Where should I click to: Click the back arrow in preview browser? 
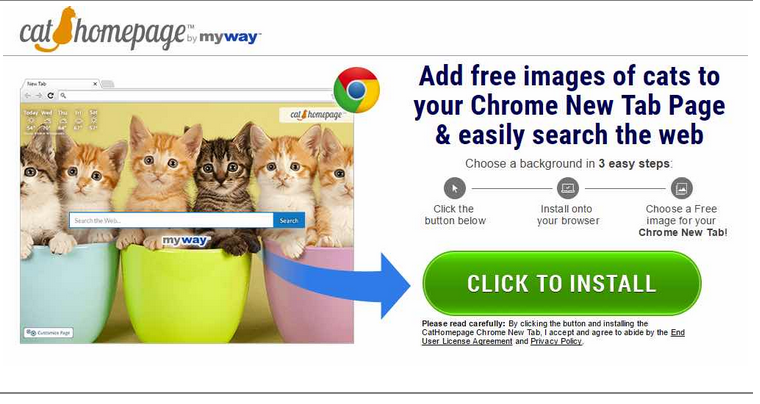tap(28, 95)
